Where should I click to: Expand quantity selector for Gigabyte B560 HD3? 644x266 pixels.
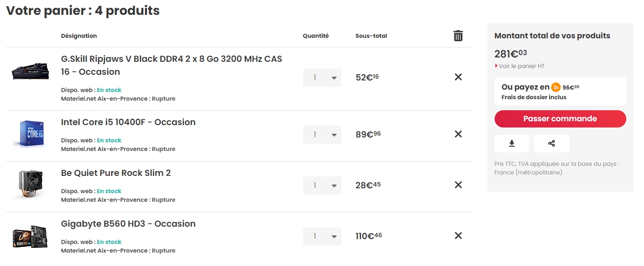322,236
